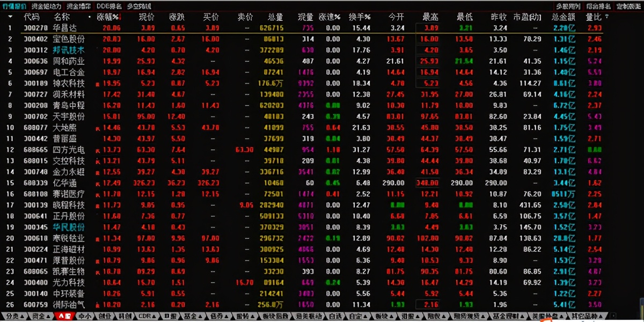Sort by the 现价 column header
644x322 pixels.
(146, 17)
